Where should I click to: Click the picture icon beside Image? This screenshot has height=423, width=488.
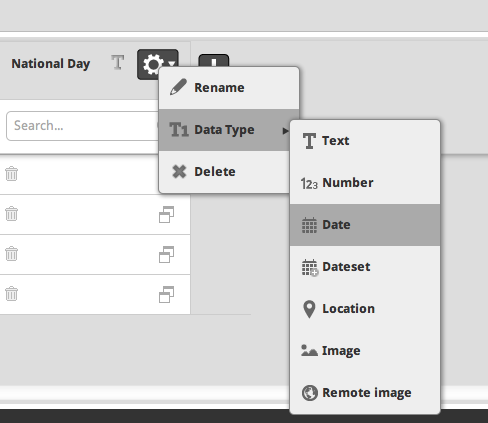[309, 351]
